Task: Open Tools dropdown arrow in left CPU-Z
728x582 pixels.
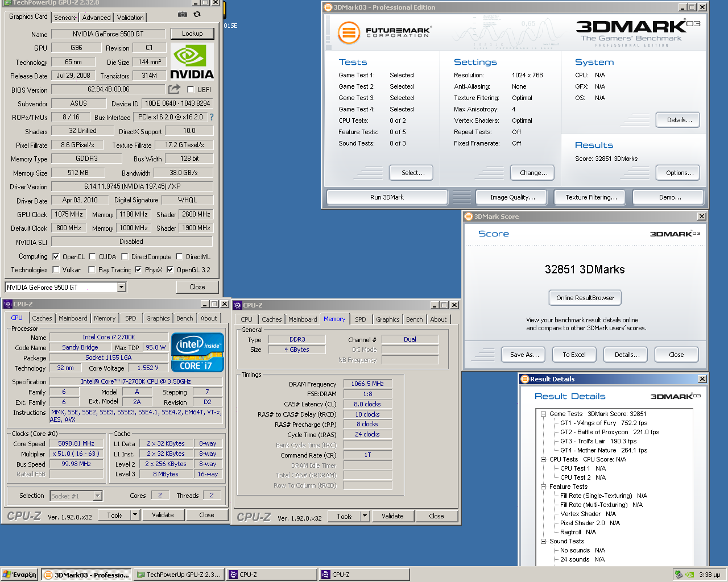Action: click(x=135, y=515)
